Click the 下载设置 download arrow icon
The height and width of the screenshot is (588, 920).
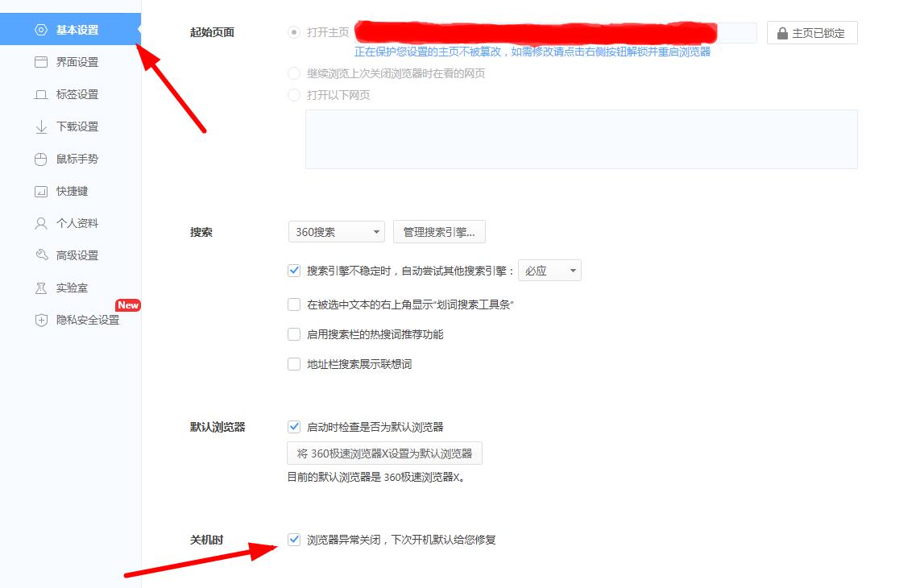[41, 126]
